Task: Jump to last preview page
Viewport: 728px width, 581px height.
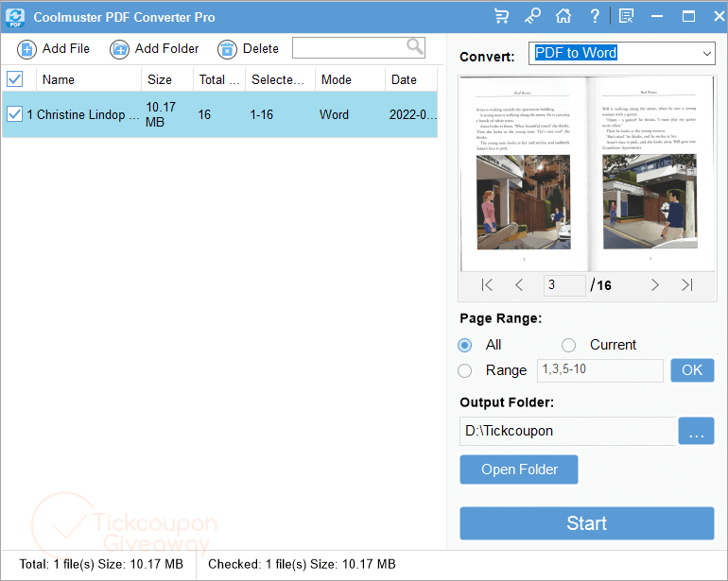Action: (687, 285)
